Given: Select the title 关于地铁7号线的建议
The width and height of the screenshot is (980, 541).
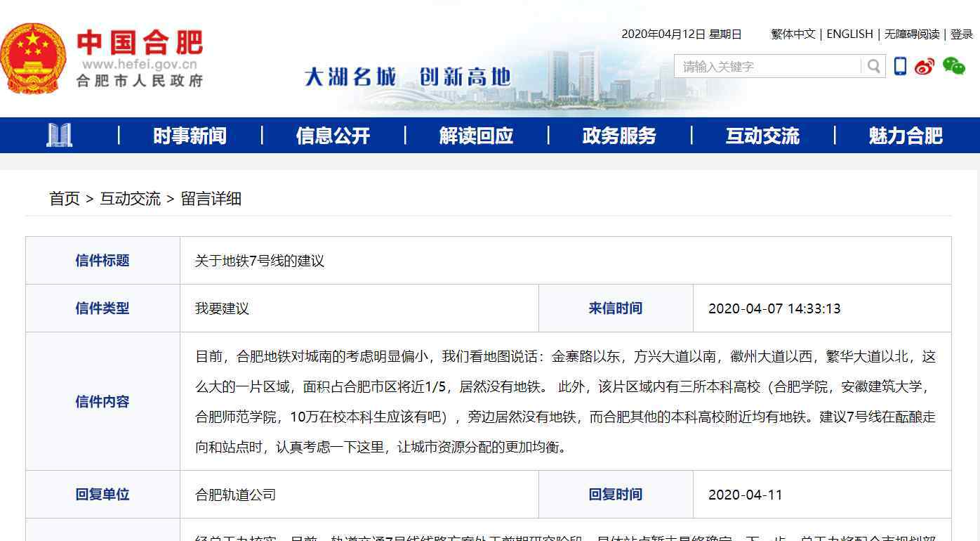Looking at the screenshot, I should tap(260, 261).
